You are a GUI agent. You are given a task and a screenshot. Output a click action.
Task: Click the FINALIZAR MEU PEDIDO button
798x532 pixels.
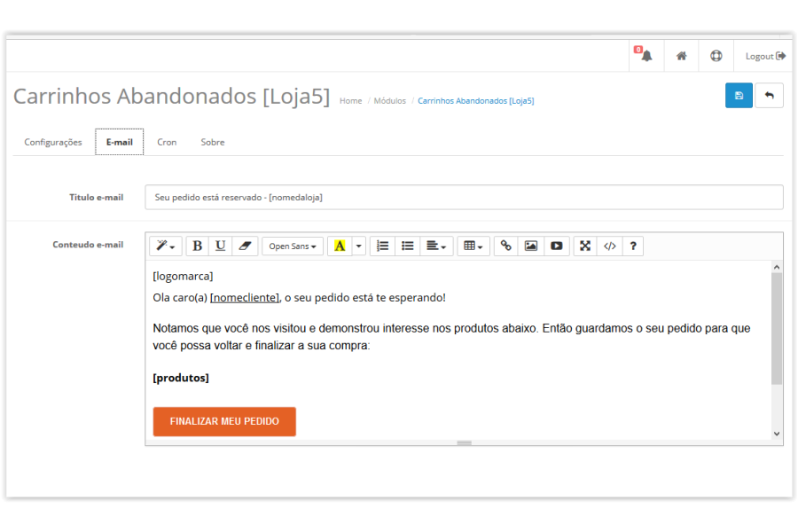(x=224, y=421)
